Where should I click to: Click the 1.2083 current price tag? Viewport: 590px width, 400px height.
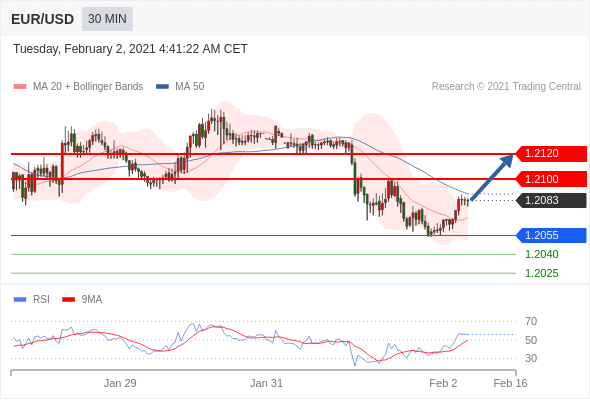[551, 200]
